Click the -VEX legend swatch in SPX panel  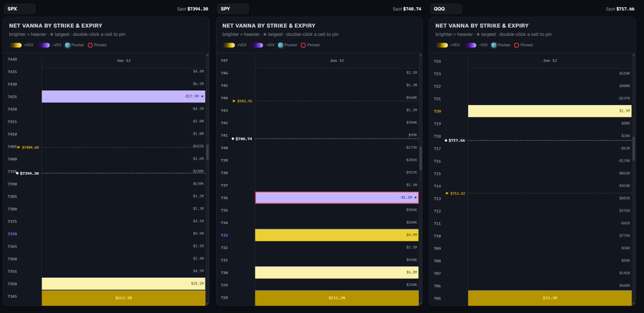click(x=43, y=45)
